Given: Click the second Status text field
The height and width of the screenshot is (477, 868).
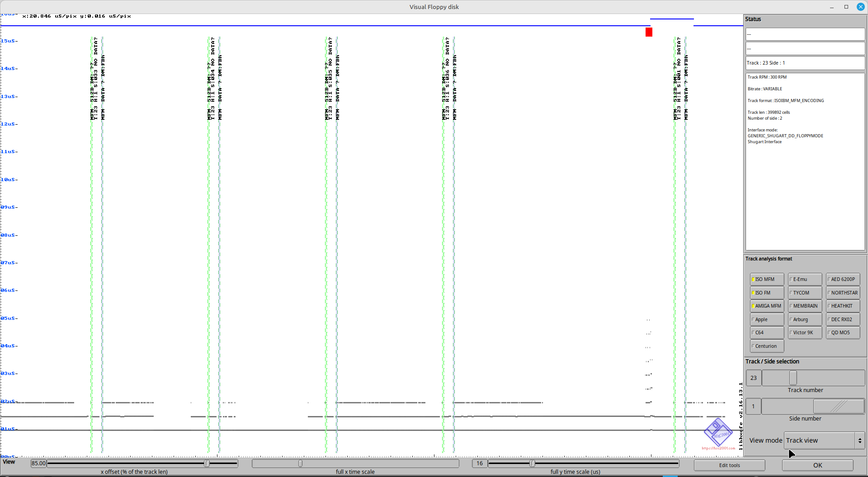Looking at the screenshot, I should pos(805,48).
